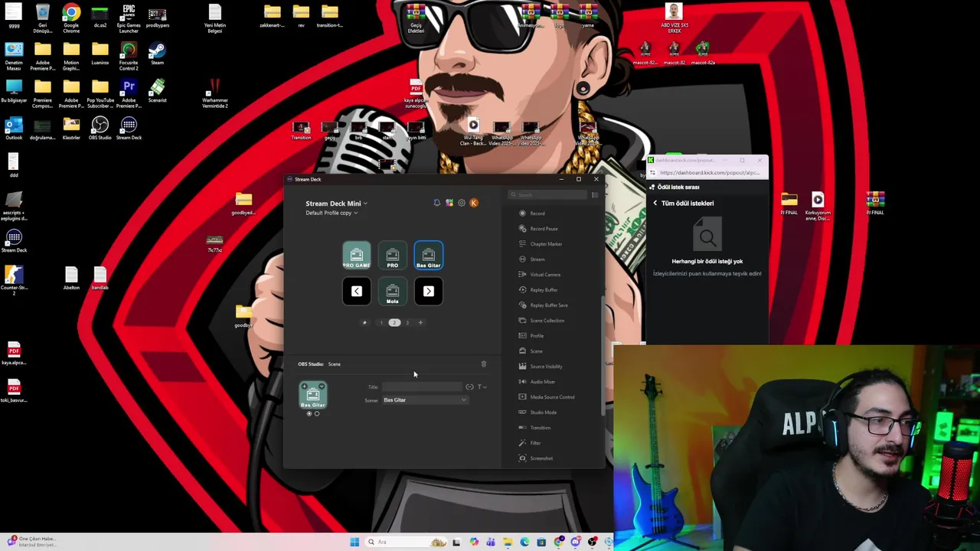Switch to page 3 of the deck

coord(407,323)
